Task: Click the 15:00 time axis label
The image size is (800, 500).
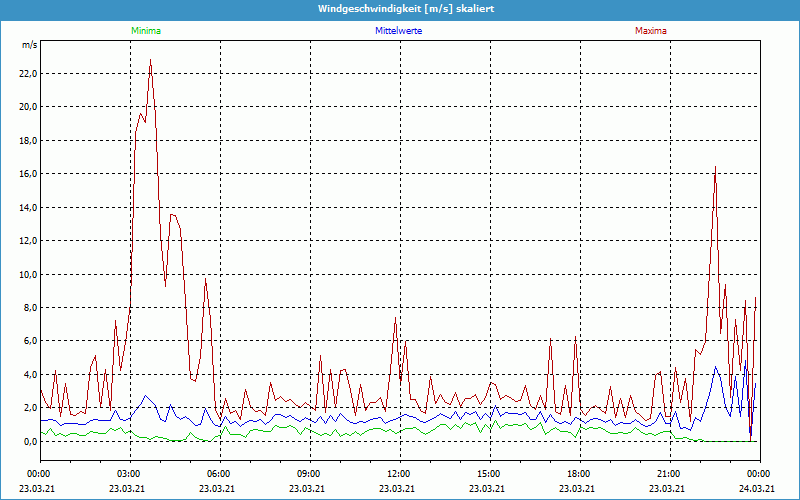Action: (x=488, y=473)
